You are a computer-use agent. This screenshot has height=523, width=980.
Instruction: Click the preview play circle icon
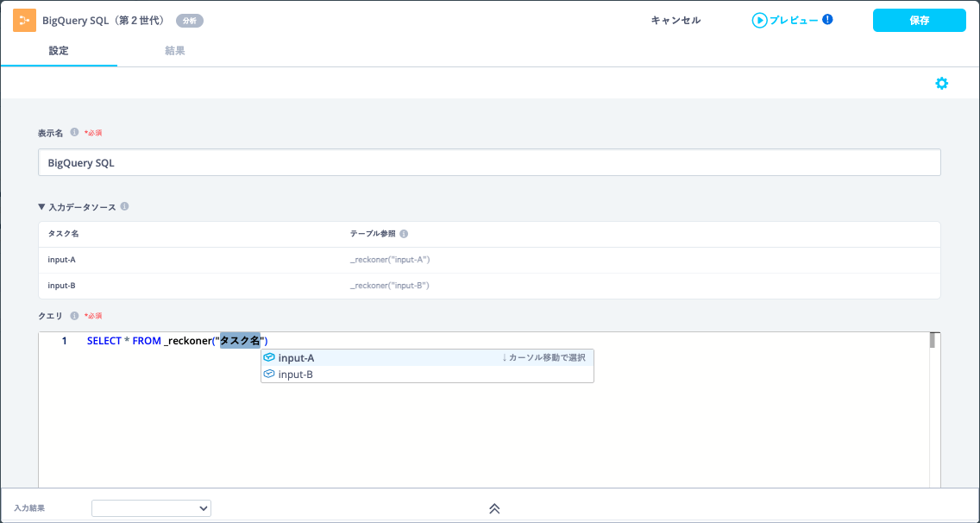click(759, 21)
